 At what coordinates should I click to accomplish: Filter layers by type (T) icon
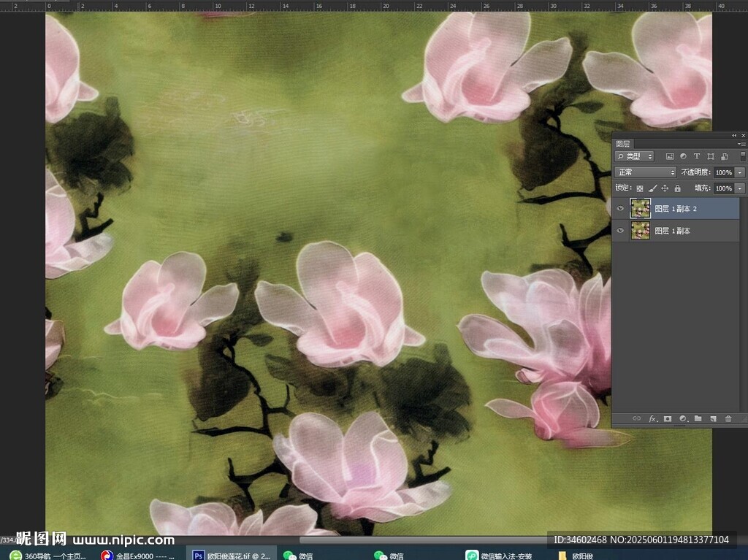pyautogui.click(x=696, y=156)
